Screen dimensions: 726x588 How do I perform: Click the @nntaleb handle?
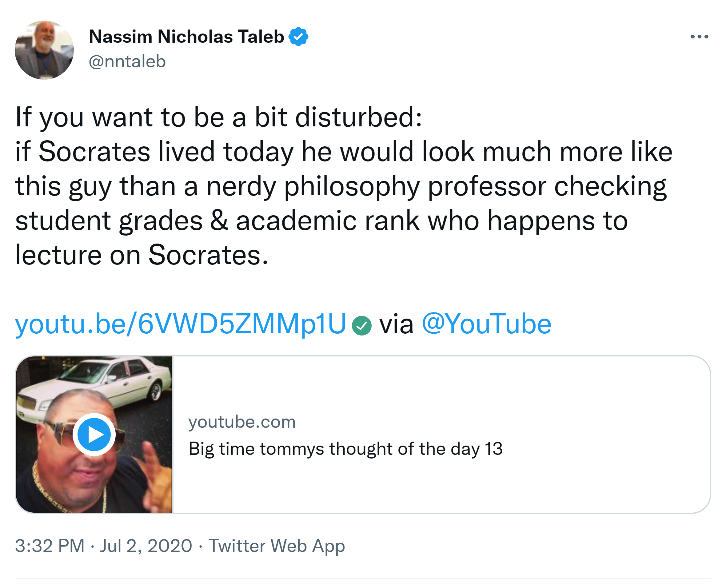coord(127,62)
